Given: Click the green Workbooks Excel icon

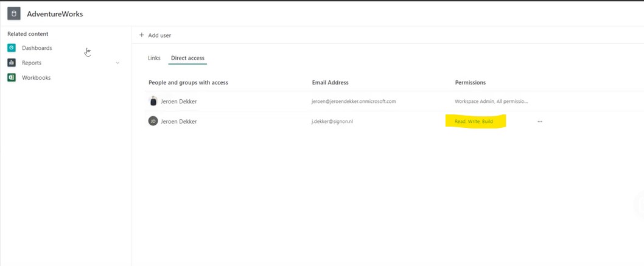Looking at the screenshot, I should (12, 78).
